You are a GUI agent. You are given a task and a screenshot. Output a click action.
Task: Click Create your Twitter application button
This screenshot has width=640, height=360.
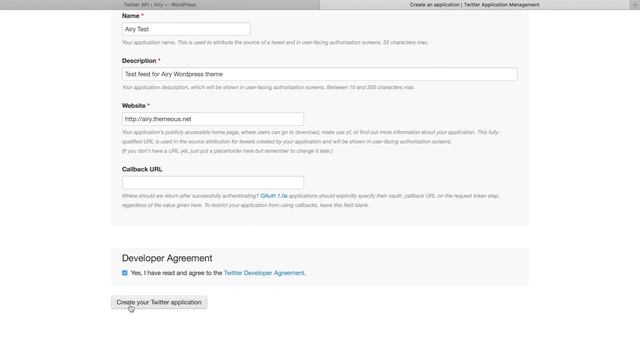[159, 302]
